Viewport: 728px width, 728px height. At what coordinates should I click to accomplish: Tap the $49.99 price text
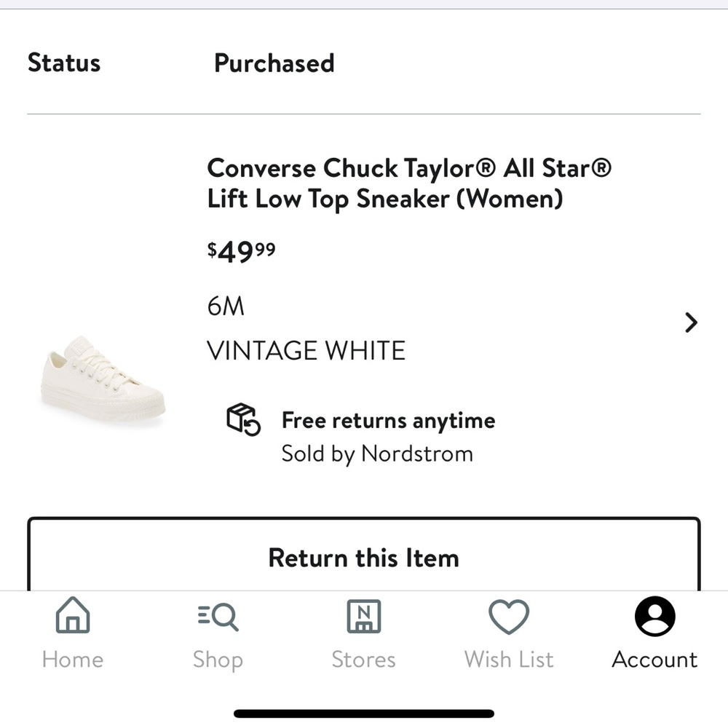pos(241,250)
